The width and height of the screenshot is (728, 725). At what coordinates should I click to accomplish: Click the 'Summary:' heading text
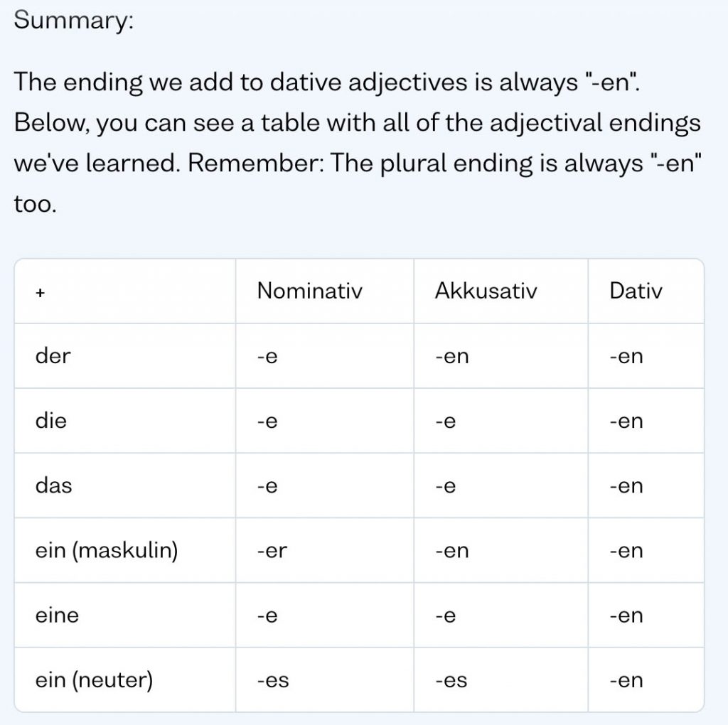74,21
